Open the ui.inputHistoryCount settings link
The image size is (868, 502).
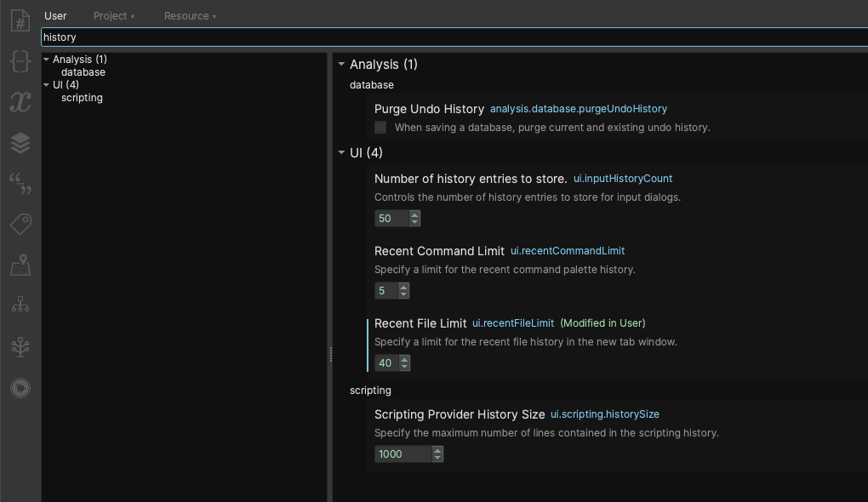623,179
